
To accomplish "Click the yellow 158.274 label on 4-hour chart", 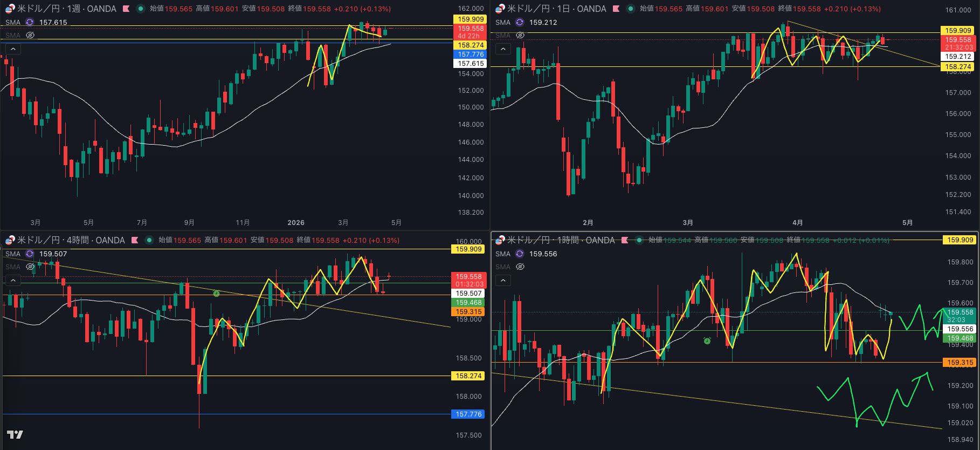I will [x=468, y=376].
